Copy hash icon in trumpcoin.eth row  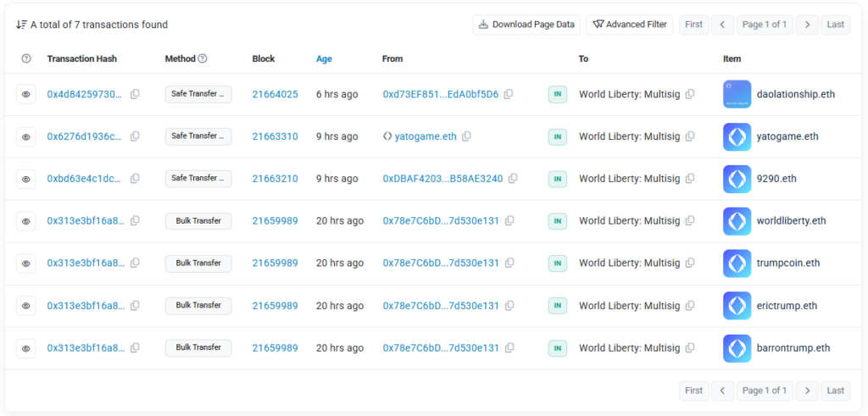coord(135,263)
